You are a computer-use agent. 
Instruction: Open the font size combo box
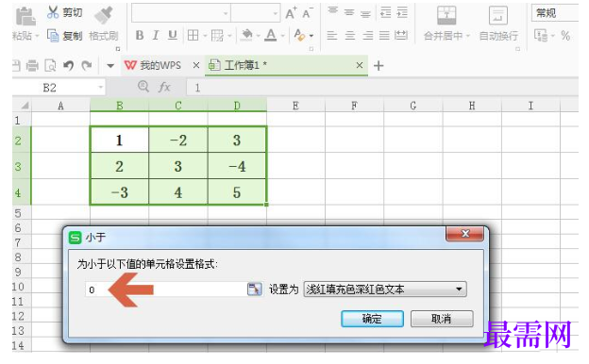pyautogui.click(x=256, y=13)
